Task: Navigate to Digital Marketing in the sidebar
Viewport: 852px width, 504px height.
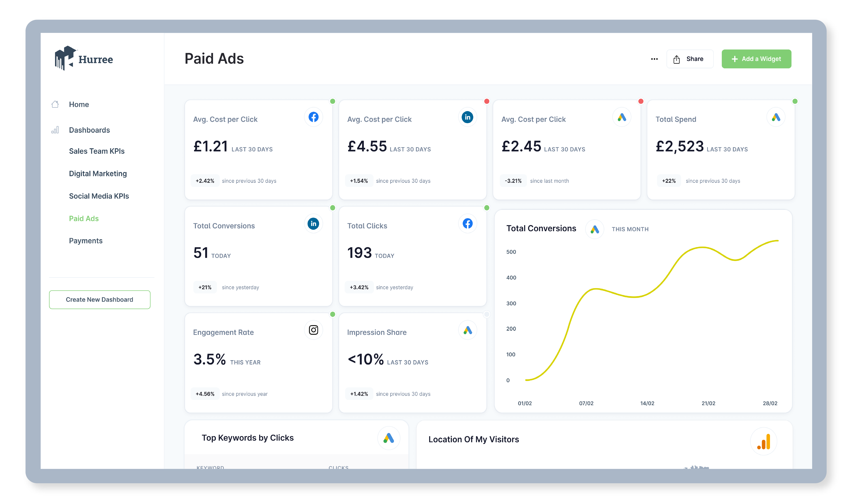Action: coord(98,173)
